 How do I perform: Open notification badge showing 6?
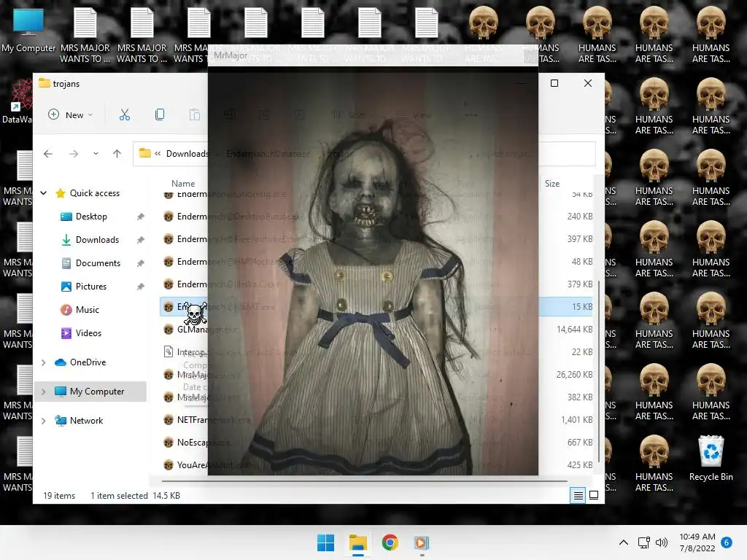727,542
